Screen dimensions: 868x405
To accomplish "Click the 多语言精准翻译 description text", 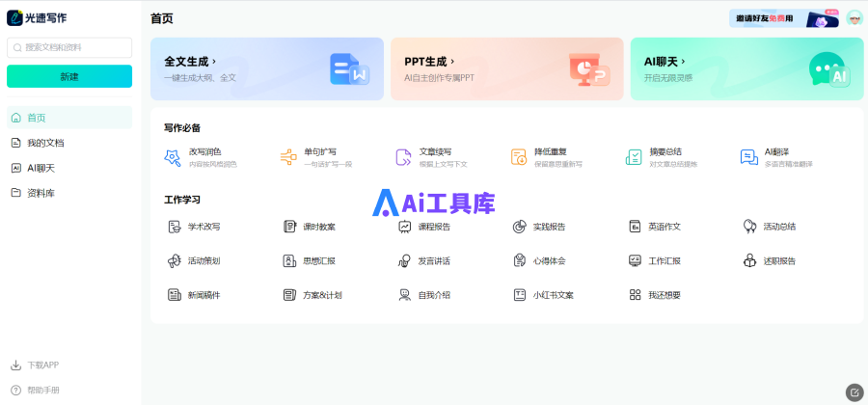I will click(x=789, y=164).
